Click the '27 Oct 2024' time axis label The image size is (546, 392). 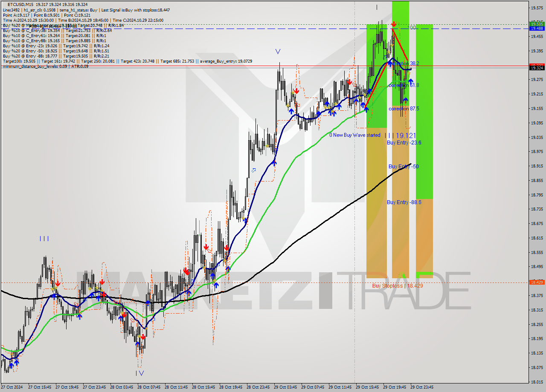pos(12,387)
